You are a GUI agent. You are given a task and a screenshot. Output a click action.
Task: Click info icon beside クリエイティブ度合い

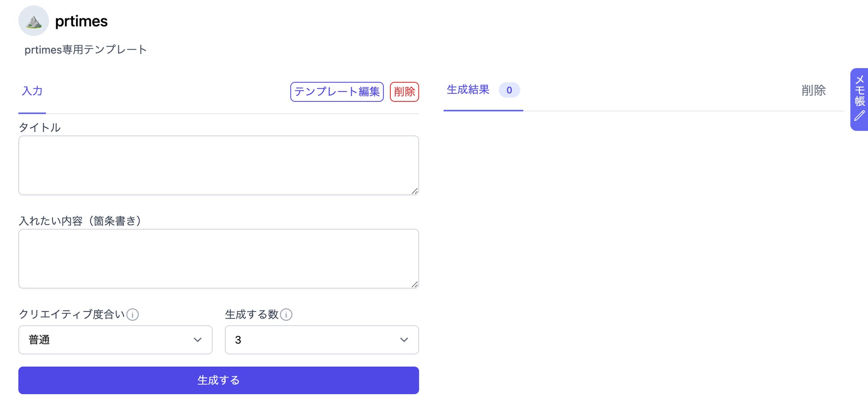133,315
